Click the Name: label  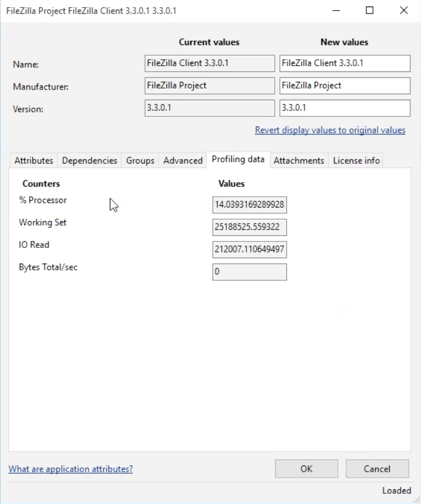pos(26,65)
